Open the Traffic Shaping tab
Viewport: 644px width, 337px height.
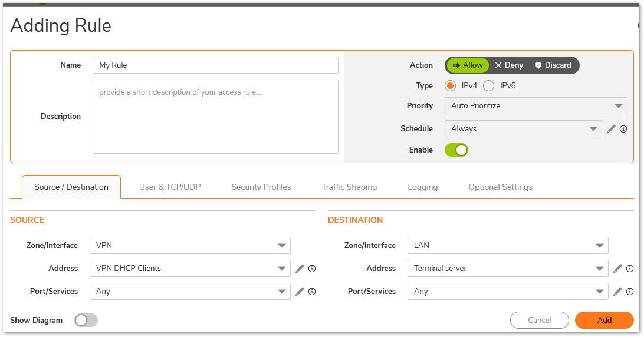(x=349, y=187)
